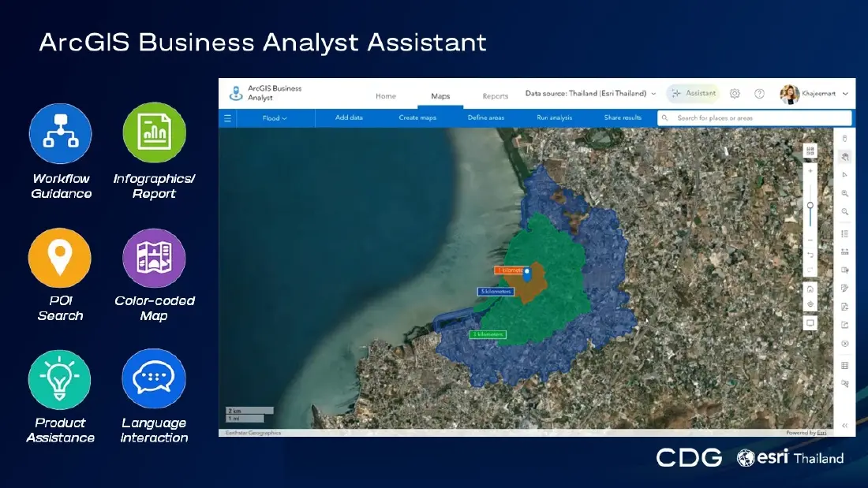
Task: Click the ArcGIS Business Analyst logo
Action: (236, 94)
